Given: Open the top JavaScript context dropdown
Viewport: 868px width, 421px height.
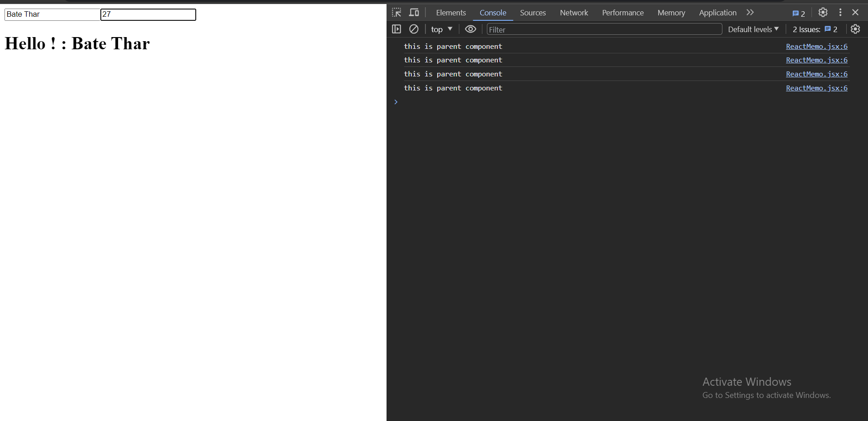Looking at the screenshot, I should click(x=441, y=29).
